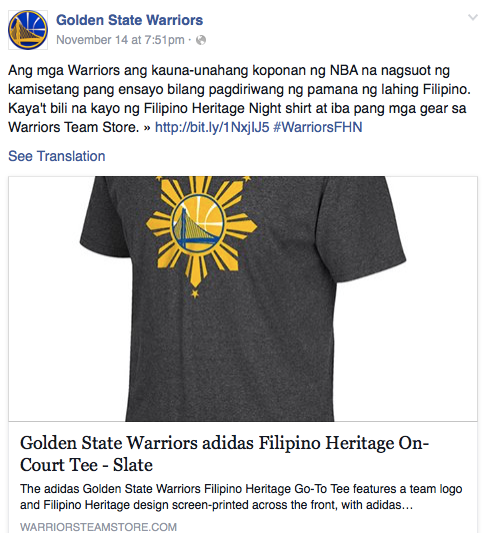
Task: Visit WARRIORSTEAMSTORE.COM domain link
Action: 99,527
